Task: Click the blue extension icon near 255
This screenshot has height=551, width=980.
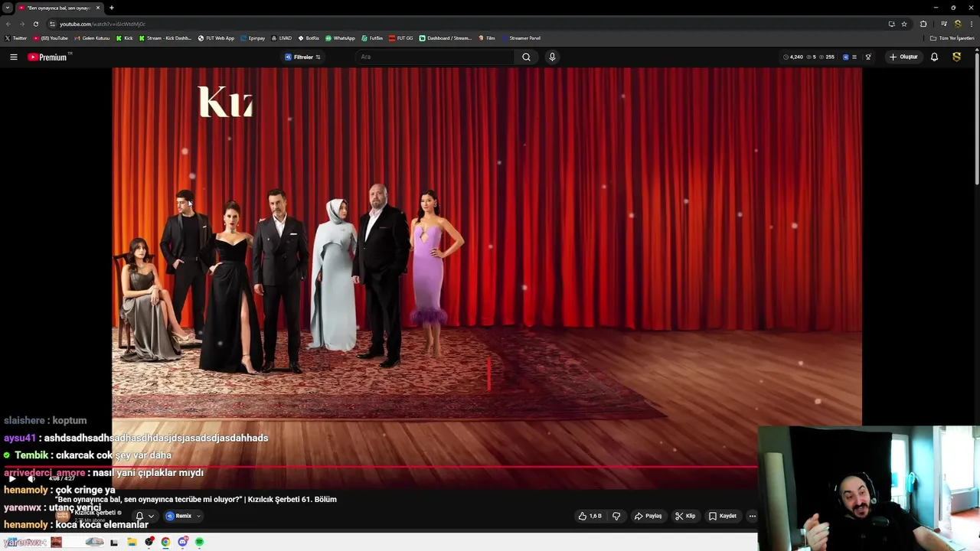Action: (x=846, y=57)
